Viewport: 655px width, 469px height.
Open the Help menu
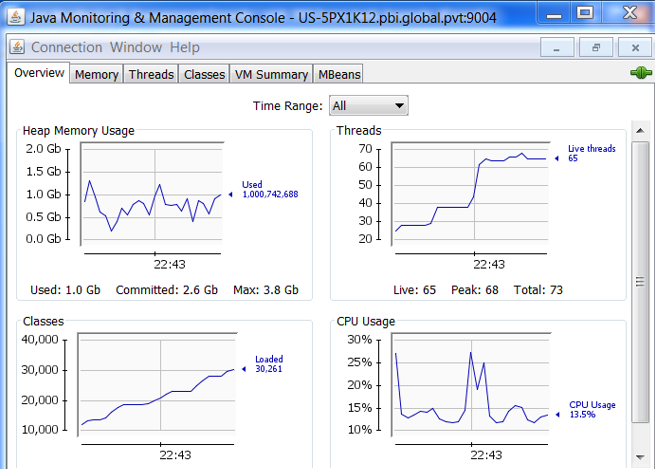click(x=184, y=47)
